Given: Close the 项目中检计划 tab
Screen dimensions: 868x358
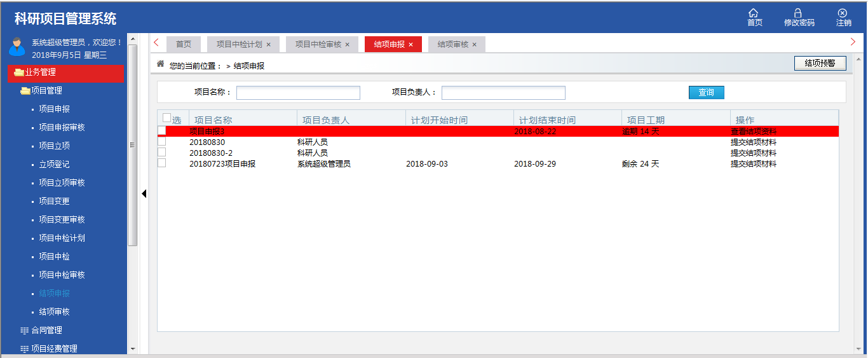Looking at the screenshot, I should (268, 45).
